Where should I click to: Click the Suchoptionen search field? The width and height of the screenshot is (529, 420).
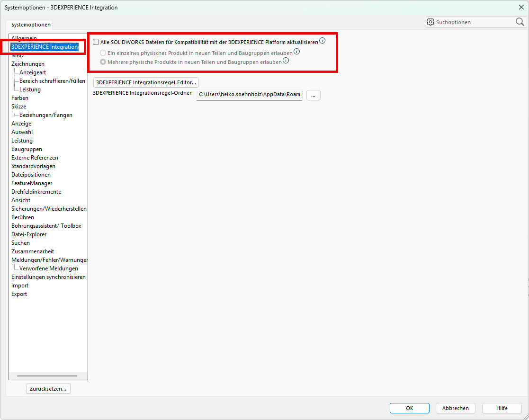[x=475, y=22]
